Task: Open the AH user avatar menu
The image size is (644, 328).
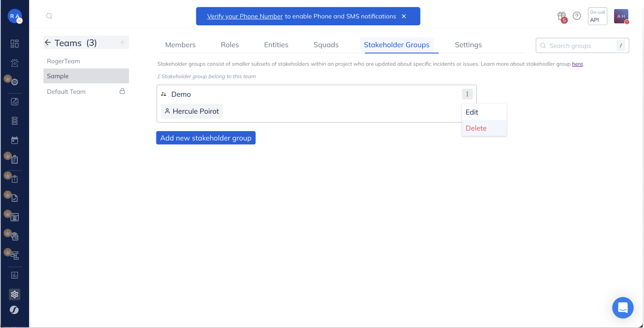Action: (x=621, y=16)
